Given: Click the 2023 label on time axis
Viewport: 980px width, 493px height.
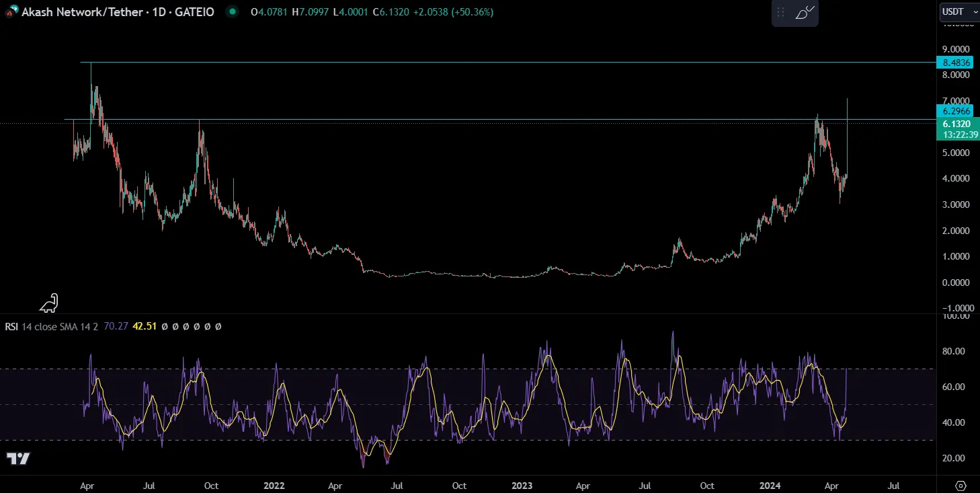Looking at the screenshot, I should pos(522,485).
